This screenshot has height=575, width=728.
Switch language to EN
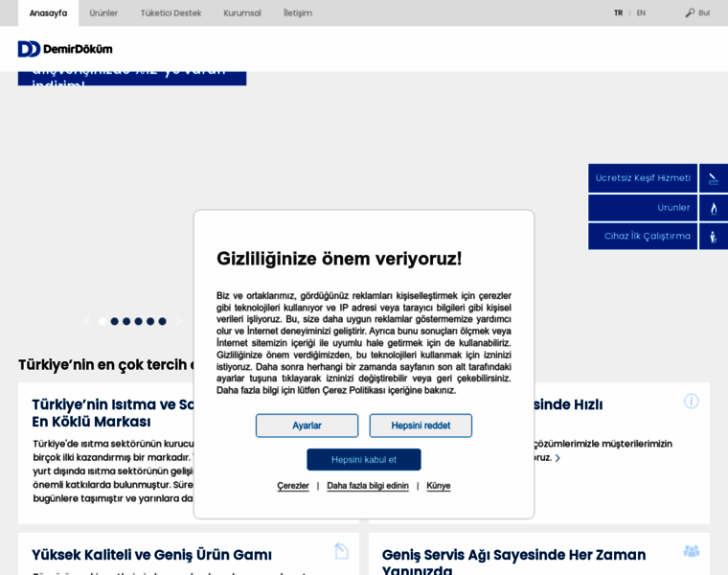click(x=641, y=13)
